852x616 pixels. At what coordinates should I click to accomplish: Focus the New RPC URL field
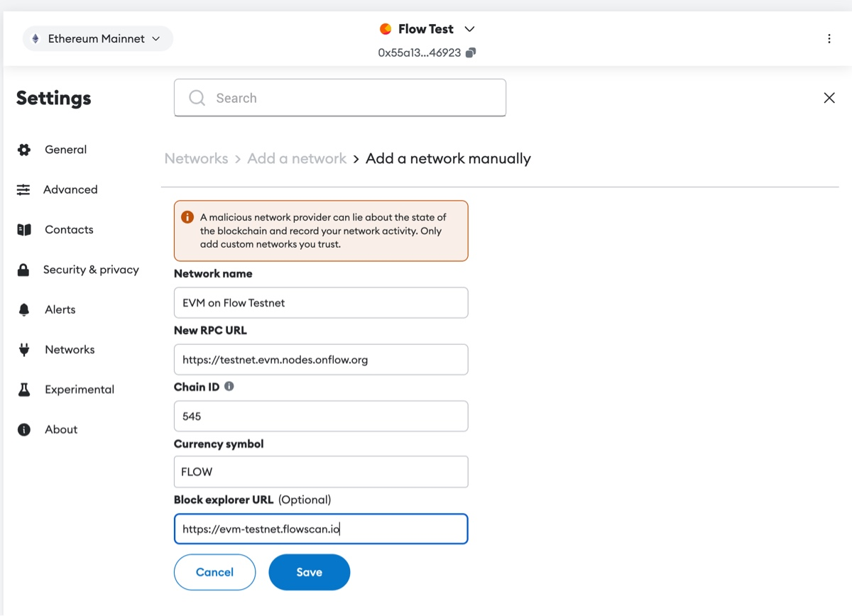[x=320, y=360]
